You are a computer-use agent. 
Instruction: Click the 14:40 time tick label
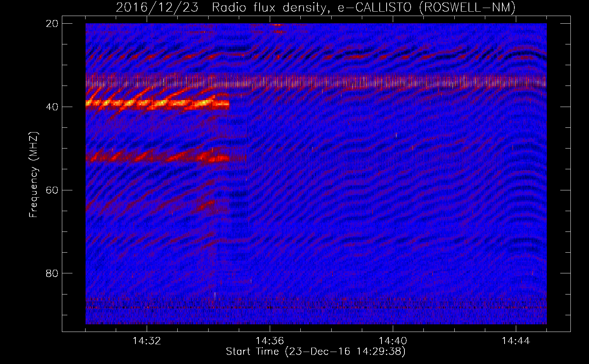393,341
